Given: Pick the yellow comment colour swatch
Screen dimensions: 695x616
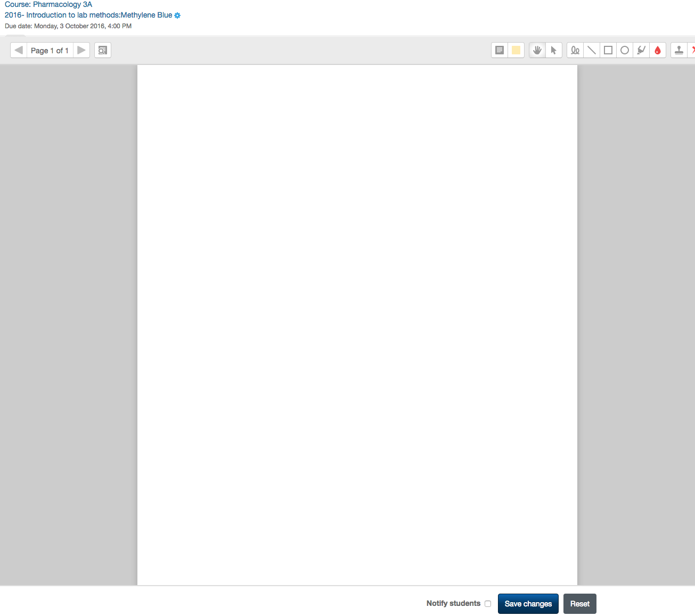Looking at the screenshot, I should tap(516, 50).
